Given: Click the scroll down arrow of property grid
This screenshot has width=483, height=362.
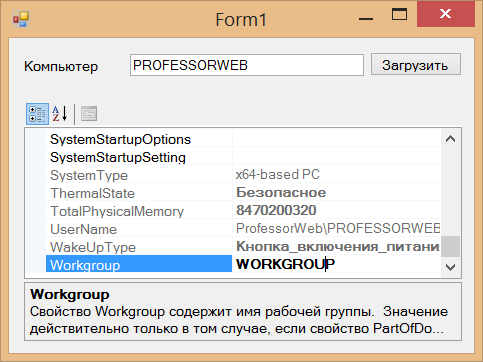Looking at the screenshot, I should coord(450,267).
